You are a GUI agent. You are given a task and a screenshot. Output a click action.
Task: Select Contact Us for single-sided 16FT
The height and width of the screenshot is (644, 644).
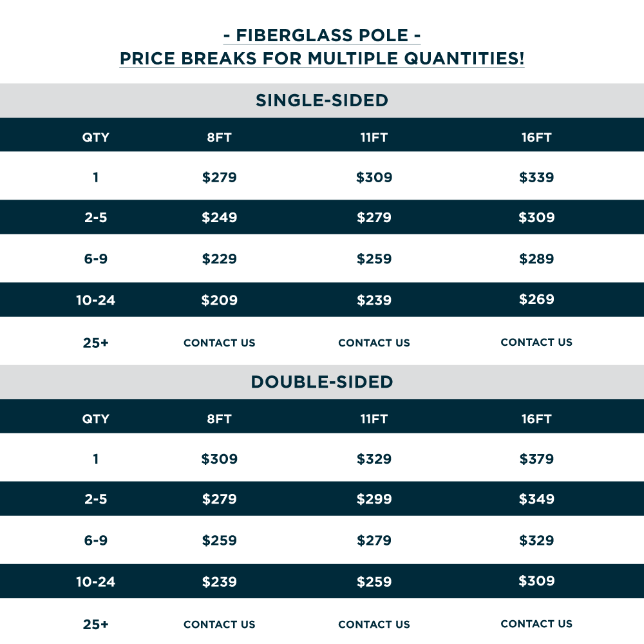(536, 342)
